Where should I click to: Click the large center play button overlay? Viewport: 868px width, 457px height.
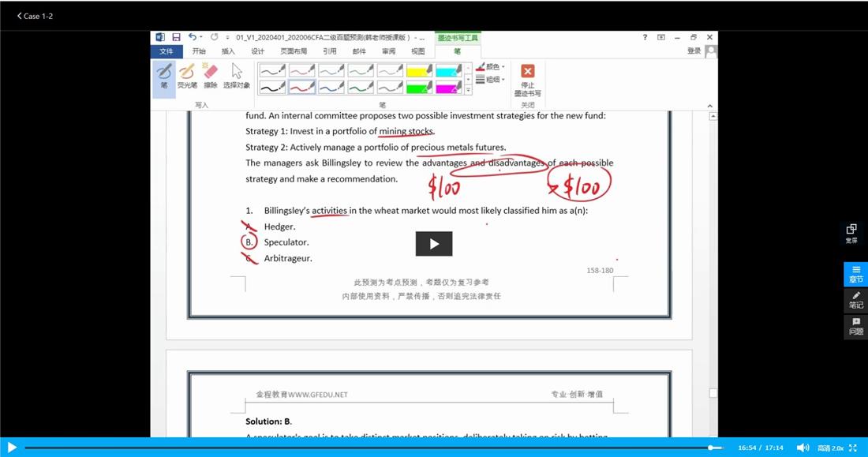point(434,244)
